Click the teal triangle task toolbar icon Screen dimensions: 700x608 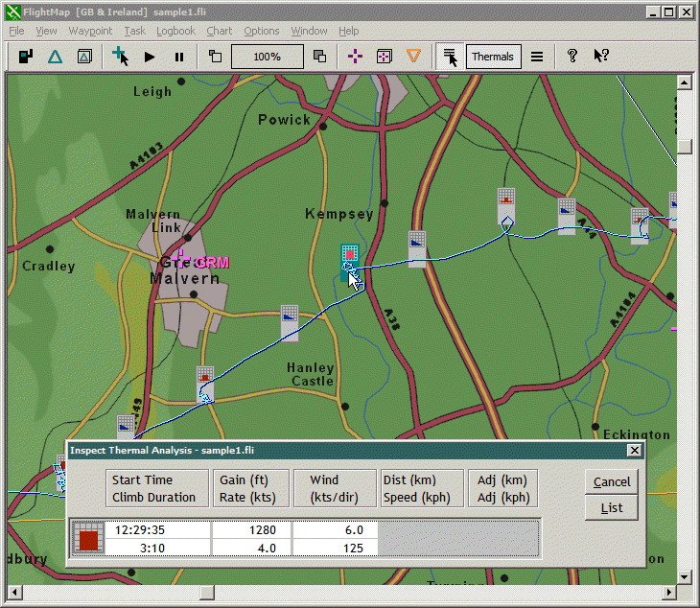pos(55,57)
